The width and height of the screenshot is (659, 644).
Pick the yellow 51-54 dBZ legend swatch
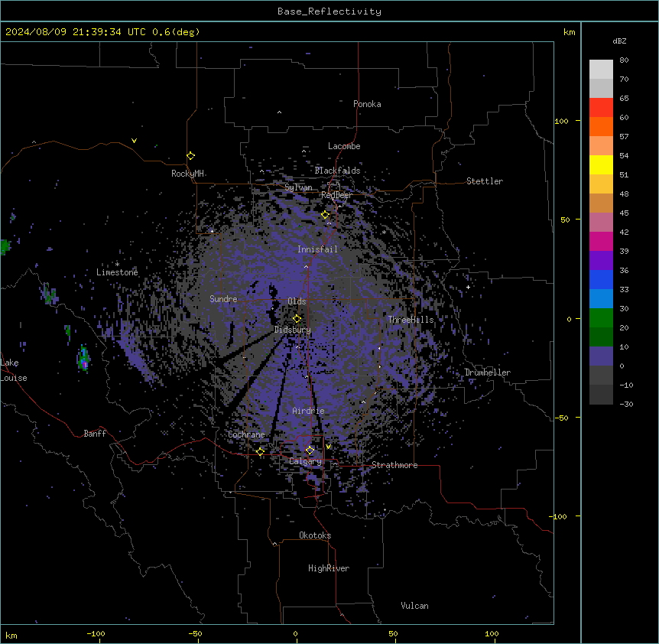point(601,165)
